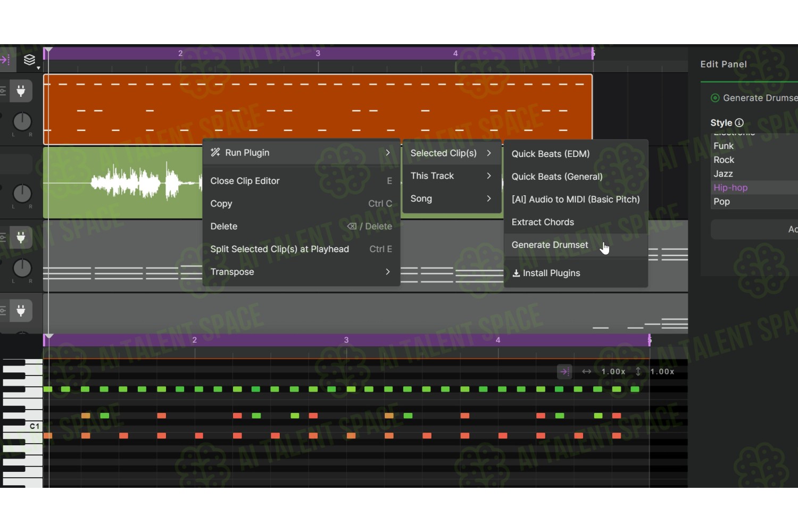Click the loop end marker on arrangement ruler
Image resolution: width=798 pixels, height=532 pixels.
click(x=593, y=53)
